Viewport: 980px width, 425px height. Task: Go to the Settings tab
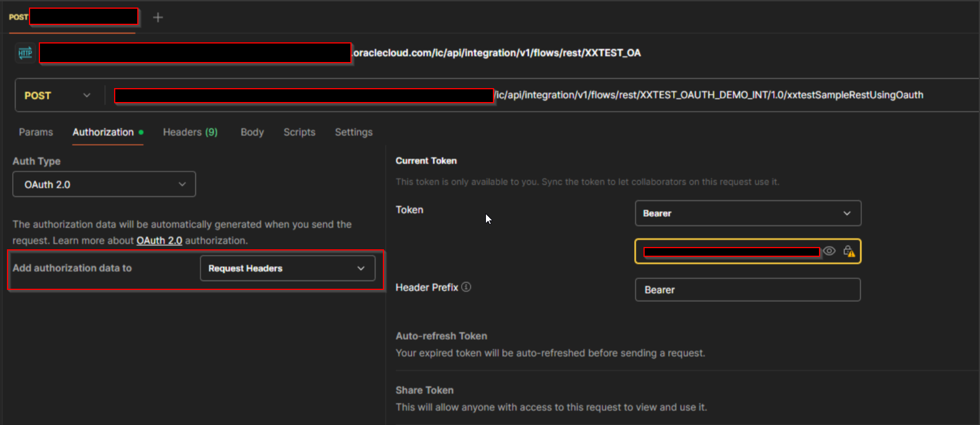(x=354, y=132)
